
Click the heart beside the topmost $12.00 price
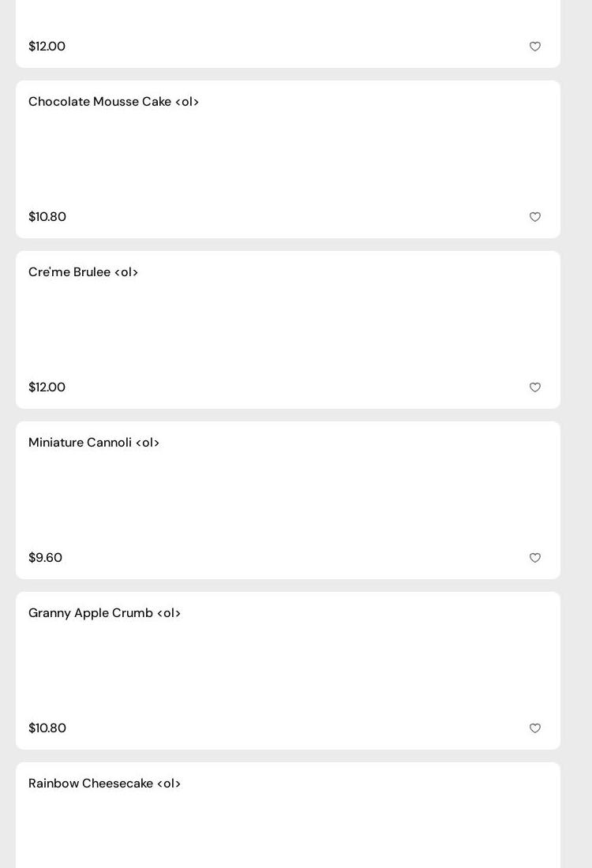tap(535, 47)
